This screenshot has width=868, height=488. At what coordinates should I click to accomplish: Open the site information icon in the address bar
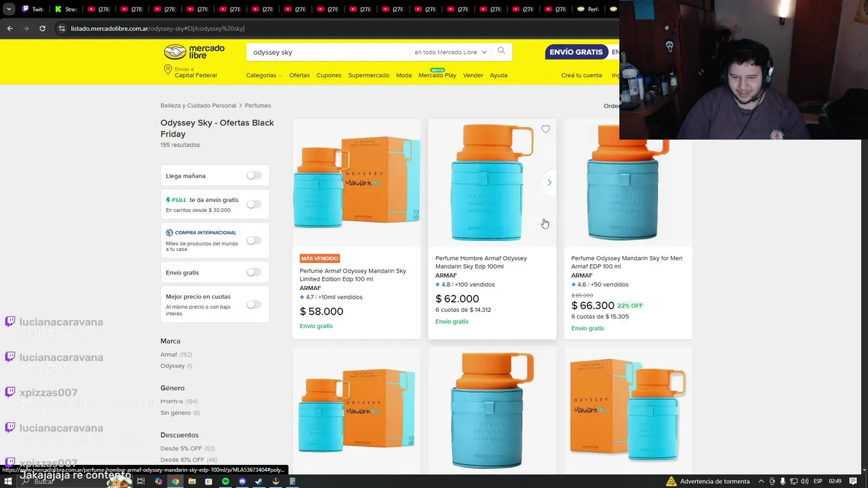click(62, 28)
